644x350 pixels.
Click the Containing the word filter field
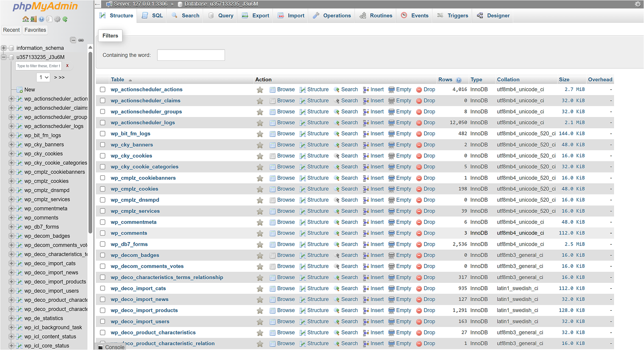pyautogui.click(x=191, y=55)
